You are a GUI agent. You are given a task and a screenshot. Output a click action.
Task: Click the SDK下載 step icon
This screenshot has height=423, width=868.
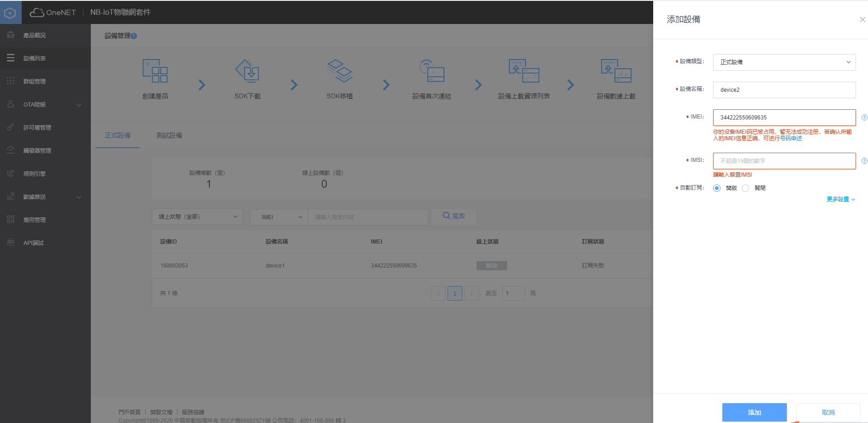click(248, 71)
